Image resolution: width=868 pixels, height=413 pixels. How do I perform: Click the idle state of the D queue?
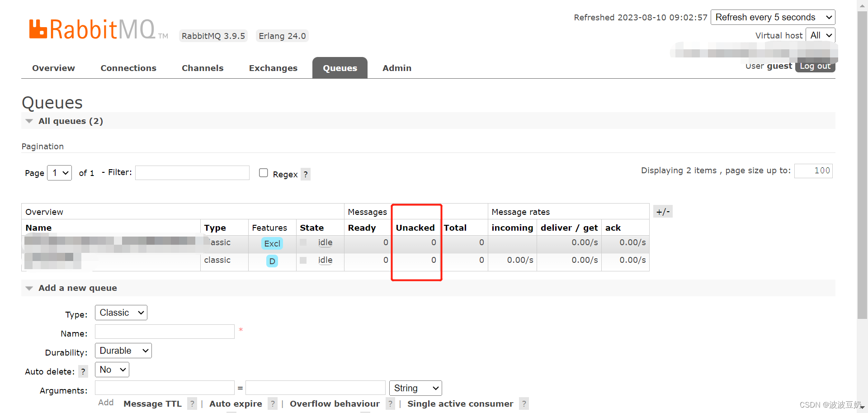[325, 260]
